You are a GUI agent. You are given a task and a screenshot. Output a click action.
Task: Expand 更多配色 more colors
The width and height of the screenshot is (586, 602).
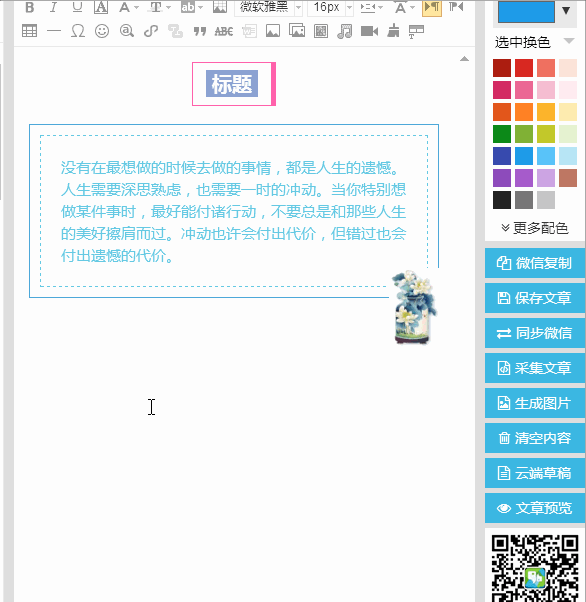pos(535,228)
